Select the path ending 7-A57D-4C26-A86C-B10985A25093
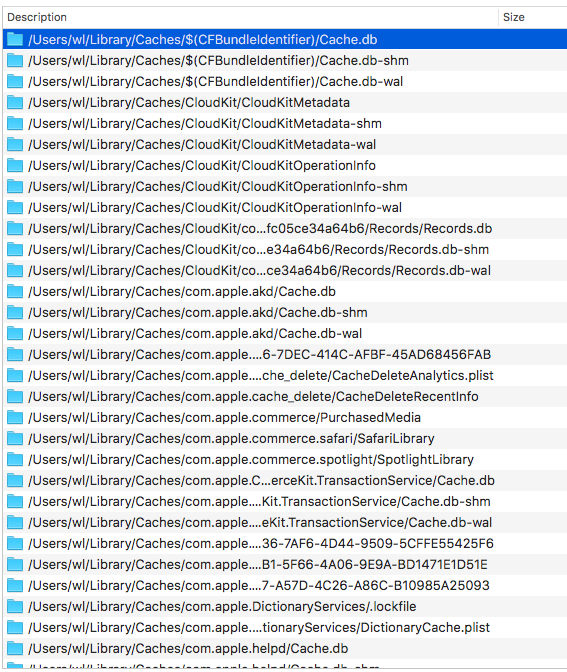The height and width of the screenshot is (672, 567). [259, 586]
